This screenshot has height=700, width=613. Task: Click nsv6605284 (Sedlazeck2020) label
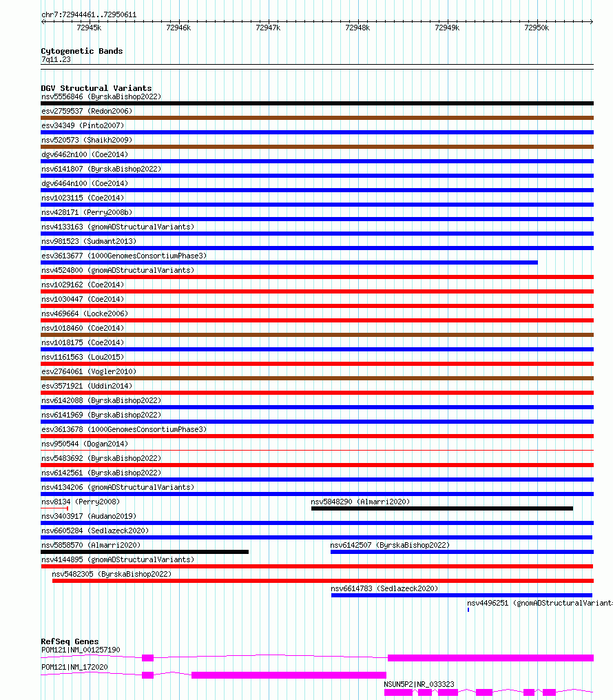95,531
